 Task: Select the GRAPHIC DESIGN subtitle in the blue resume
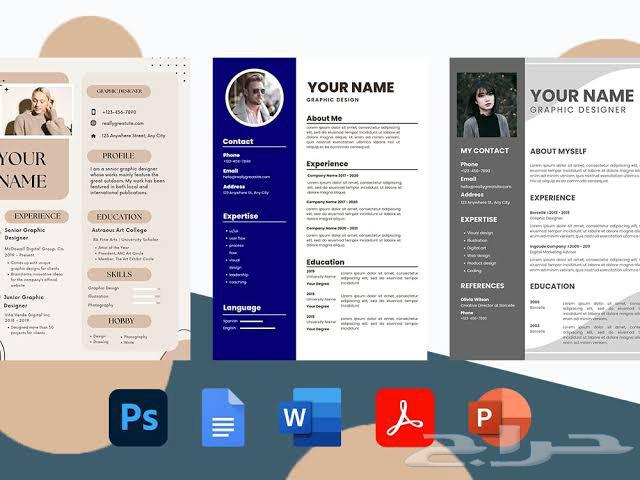pos(333,100)
